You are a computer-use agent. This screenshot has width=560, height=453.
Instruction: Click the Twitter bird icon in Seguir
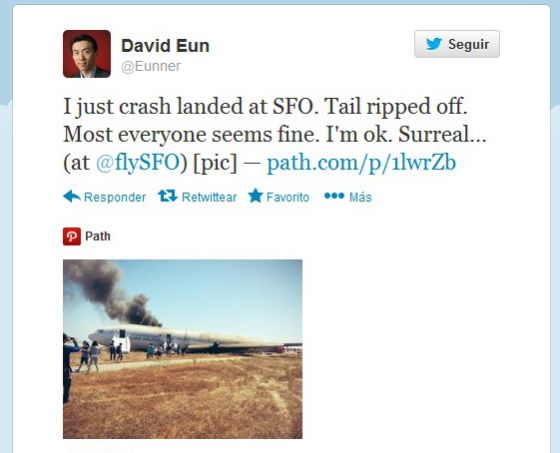434,44
